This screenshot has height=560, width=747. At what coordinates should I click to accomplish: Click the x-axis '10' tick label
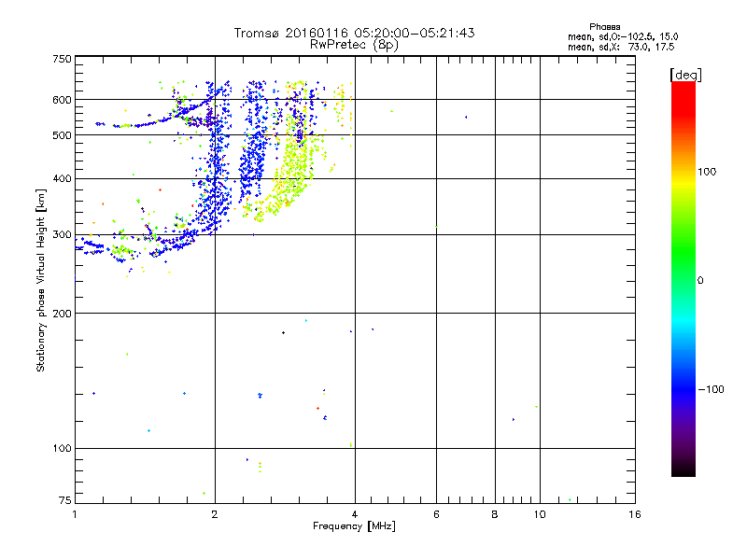click(540, 514)
